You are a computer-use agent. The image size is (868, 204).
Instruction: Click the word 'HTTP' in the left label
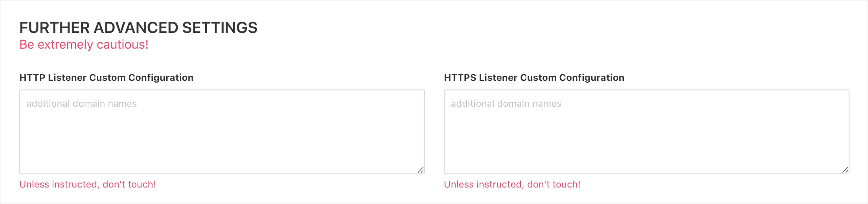(x=32, y=78)
